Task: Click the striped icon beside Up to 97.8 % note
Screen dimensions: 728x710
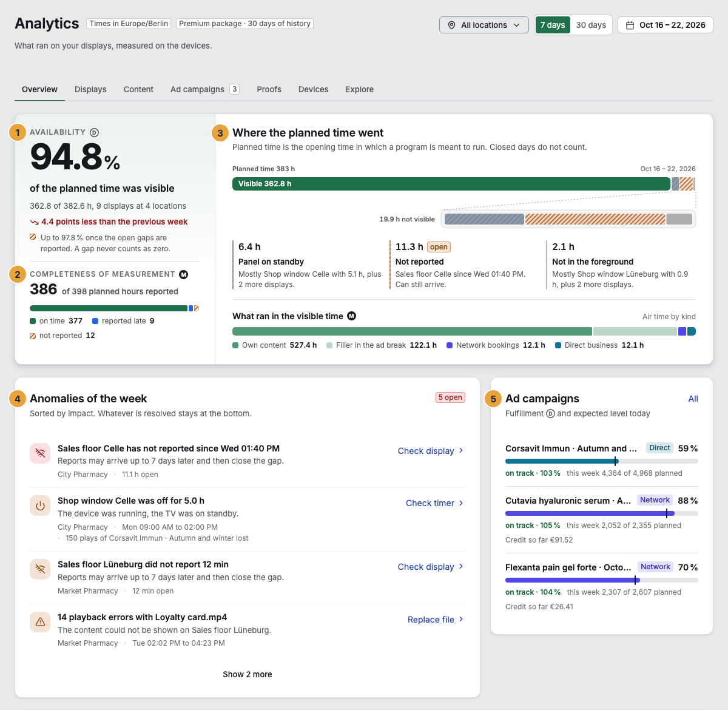Action: pos(33,237)
